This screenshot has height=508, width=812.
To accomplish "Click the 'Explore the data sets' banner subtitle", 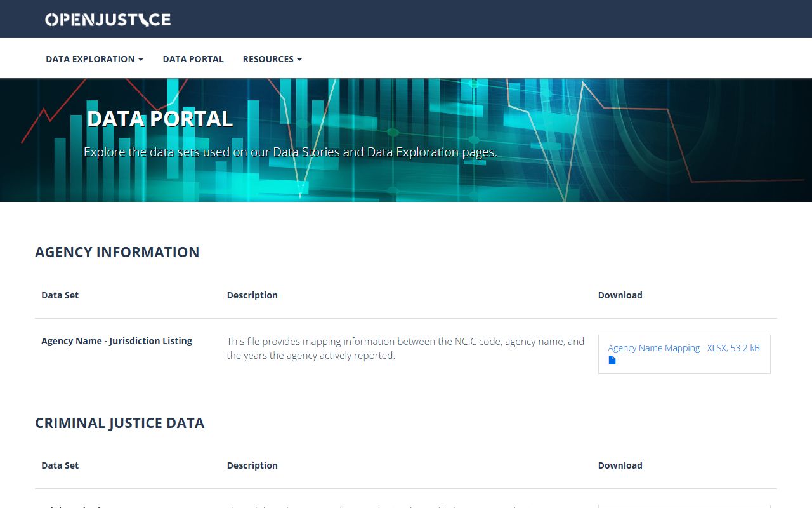I will pyautogui.click(x=291, y=152).
